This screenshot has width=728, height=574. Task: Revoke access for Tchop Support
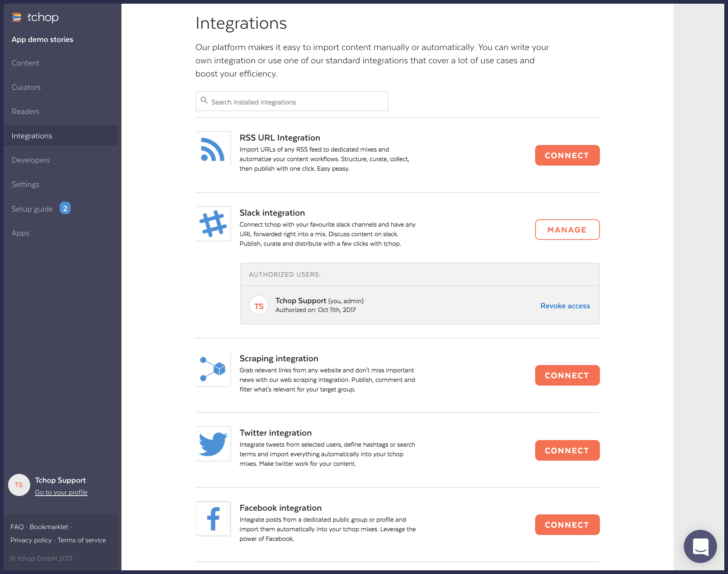(x=565, y=306)
